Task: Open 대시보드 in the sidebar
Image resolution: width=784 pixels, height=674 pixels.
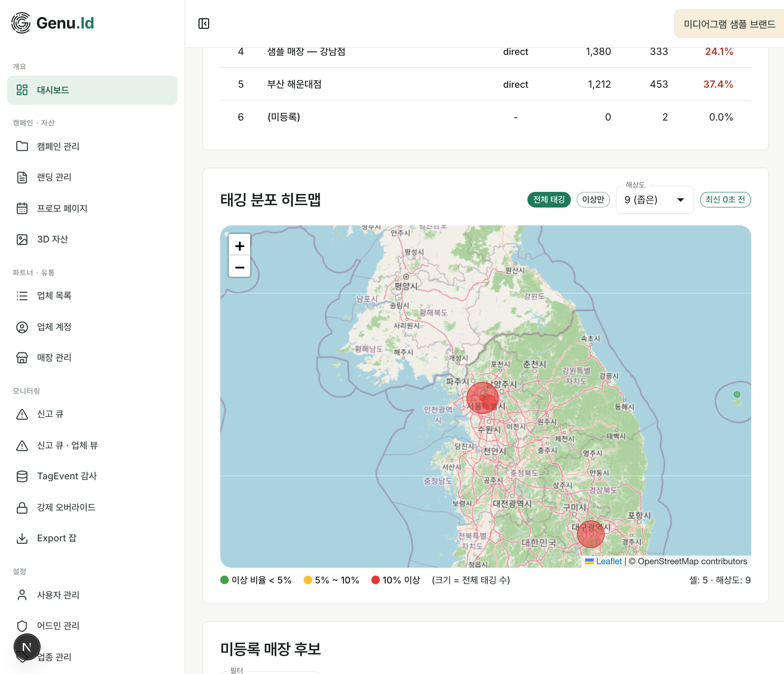Action: coord(92,90)
